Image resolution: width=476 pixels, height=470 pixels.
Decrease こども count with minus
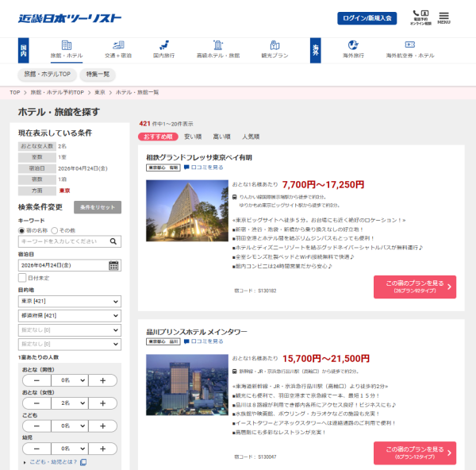(36, 426)
